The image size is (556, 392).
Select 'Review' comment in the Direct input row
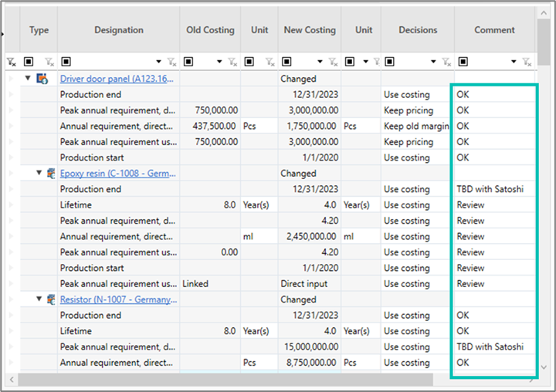tap(494, 284)
